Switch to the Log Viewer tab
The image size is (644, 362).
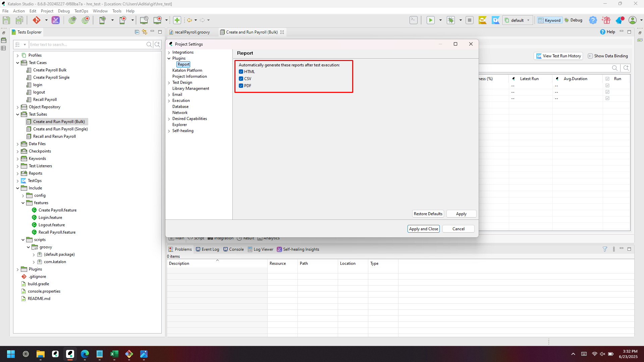(x=261, y=249)
